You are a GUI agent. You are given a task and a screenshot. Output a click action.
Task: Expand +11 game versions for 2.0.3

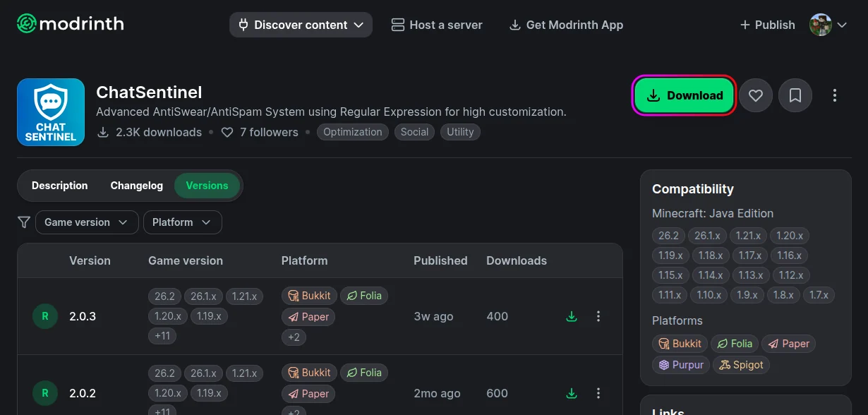pos(162,336)
